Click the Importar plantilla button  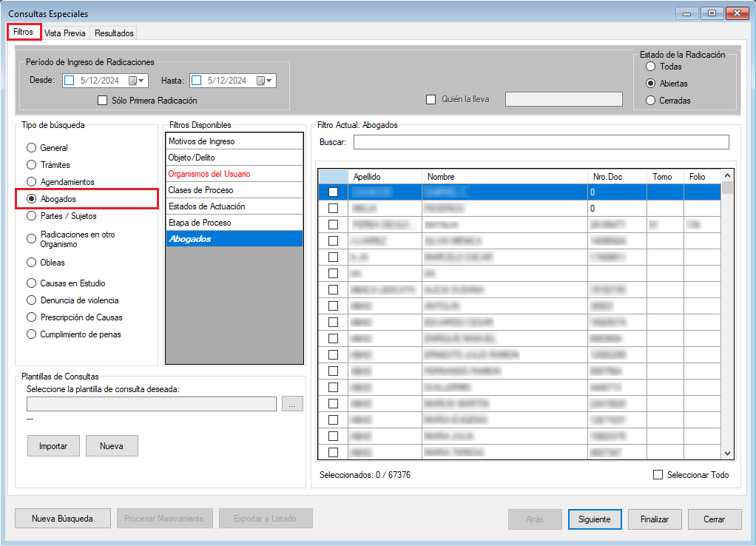click(x=53, y=446)
